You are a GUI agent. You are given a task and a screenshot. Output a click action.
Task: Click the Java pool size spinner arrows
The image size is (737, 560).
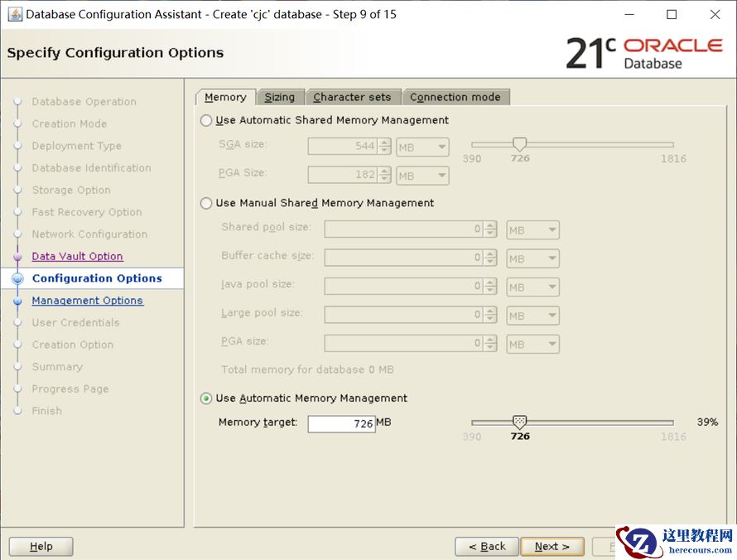(x=490, y=287)
